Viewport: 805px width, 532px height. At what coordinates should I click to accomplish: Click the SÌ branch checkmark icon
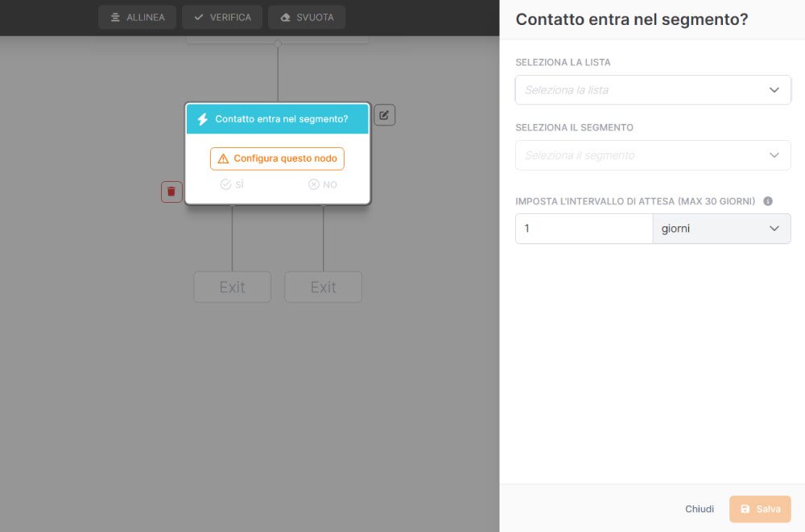pyautogui.click(x=225, y=184)
